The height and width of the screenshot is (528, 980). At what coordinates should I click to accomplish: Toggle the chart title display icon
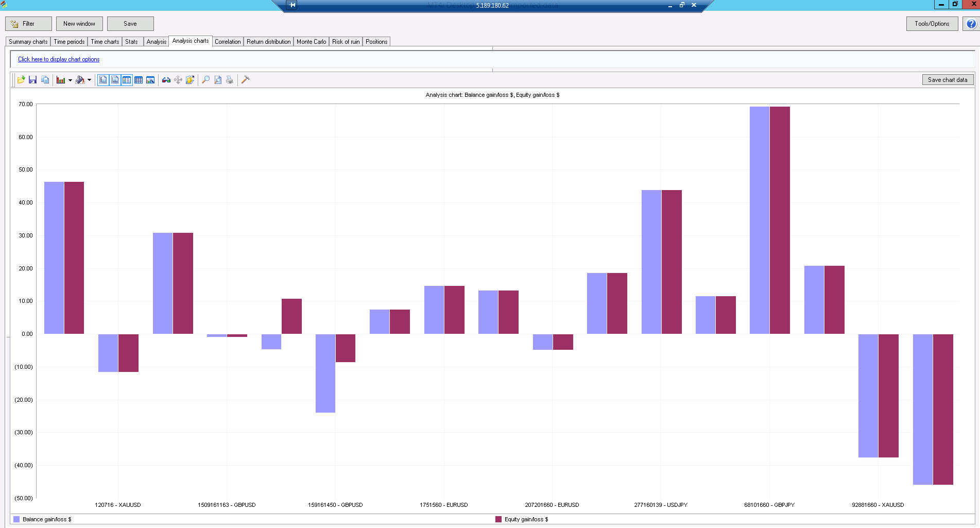click(x=103, y=80)
